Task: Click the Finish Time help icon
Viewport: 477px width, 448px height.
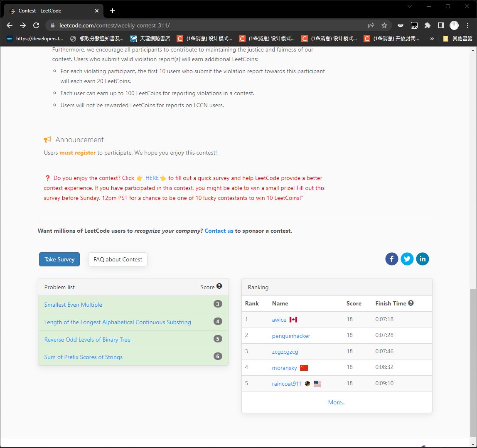Action: (411, 303)
